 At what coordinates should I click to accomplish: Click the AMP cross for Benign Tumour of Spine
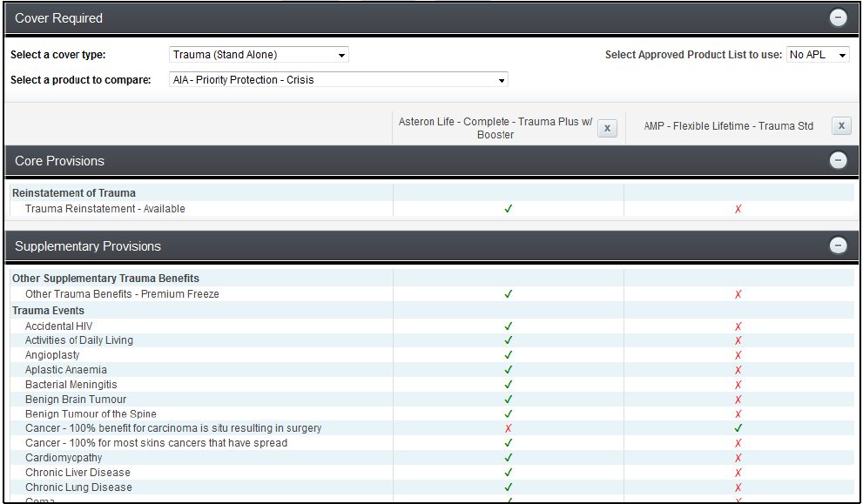[x=738, y=414]
